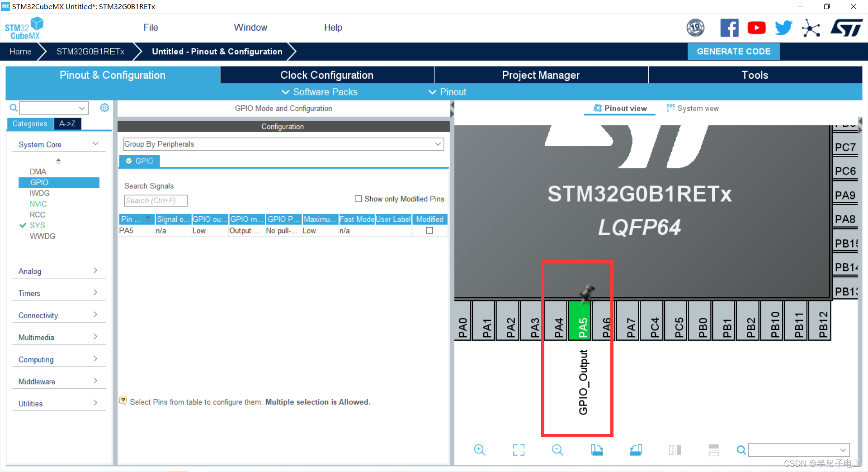Click the help icon beside selection hint
Viewport: 868px width, 472px height.
click(x=123, y=401)
